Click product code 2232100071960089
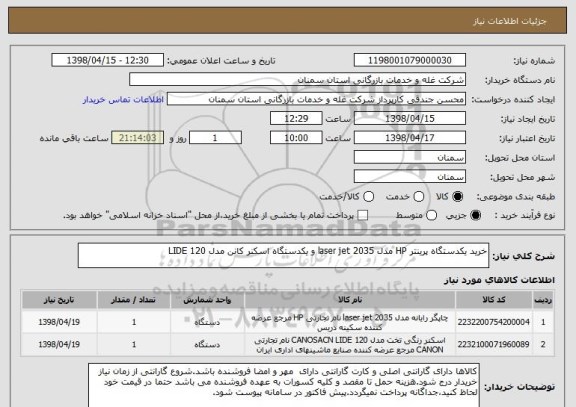Viewport: 576px width, 407px height. (493, 345)
